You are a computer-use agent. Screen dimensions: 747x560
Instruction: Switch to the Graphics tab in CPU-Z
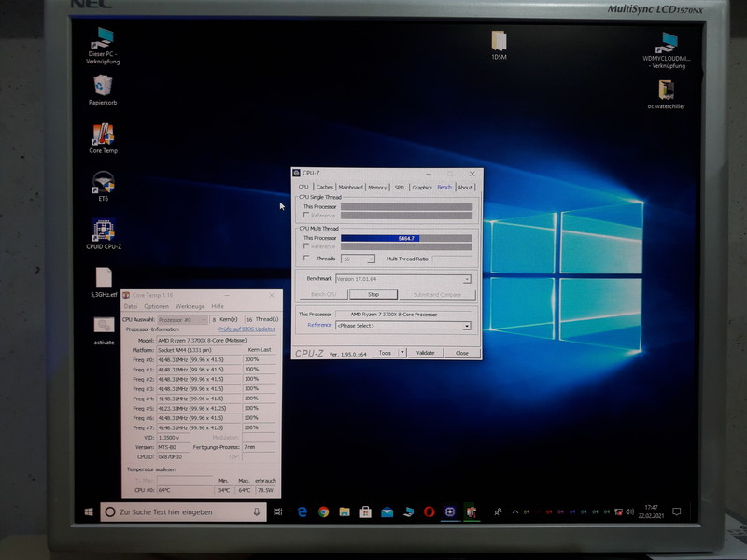click(422, 188)
